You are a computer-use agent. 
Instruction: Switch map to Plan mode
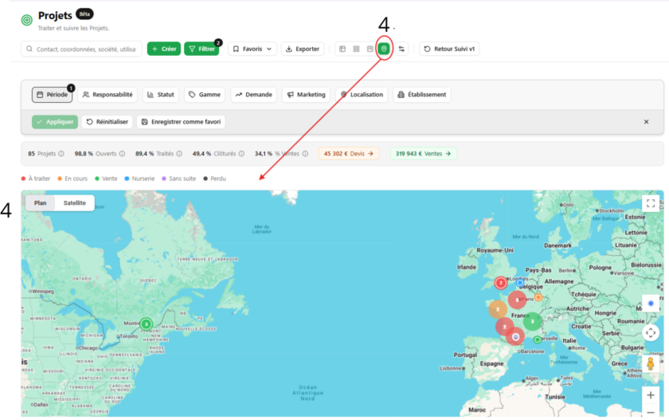click(40, 203)
